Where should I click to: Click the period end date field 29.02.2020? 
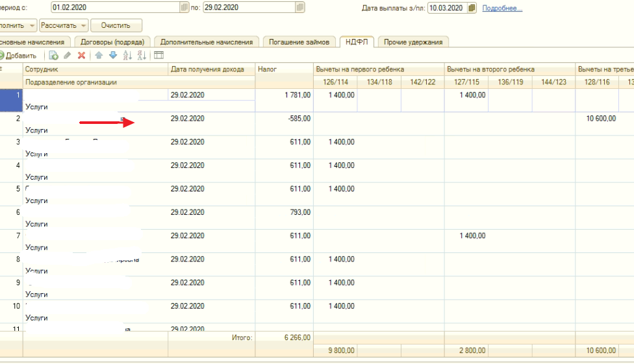(x=248, y=8)
